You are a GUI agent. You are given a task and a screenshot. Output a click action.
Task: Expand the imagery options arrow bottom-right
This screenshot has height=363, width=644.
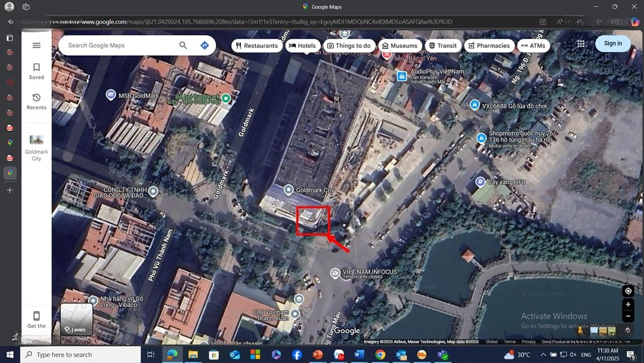tap(627, 330)
